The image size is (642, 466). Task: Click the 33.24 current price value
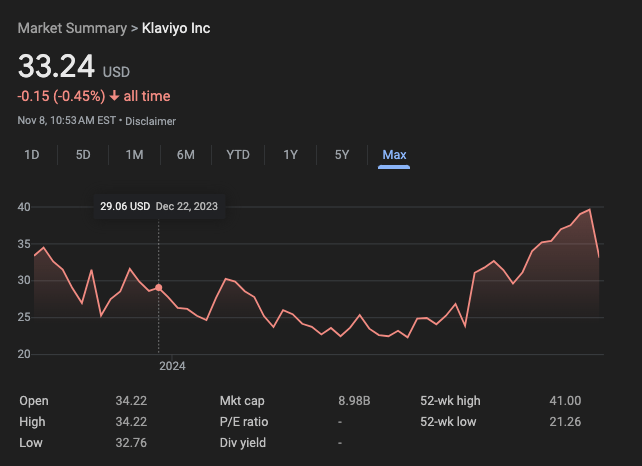click(57, 67)
